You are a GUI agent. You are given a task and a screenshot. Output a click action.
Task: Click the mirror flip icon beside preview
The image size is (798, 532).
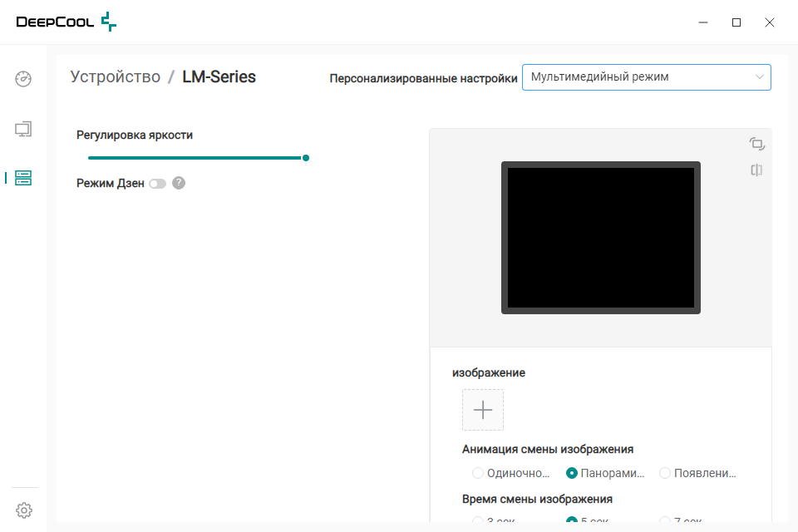pyautogui.click(x=756, y=170)
